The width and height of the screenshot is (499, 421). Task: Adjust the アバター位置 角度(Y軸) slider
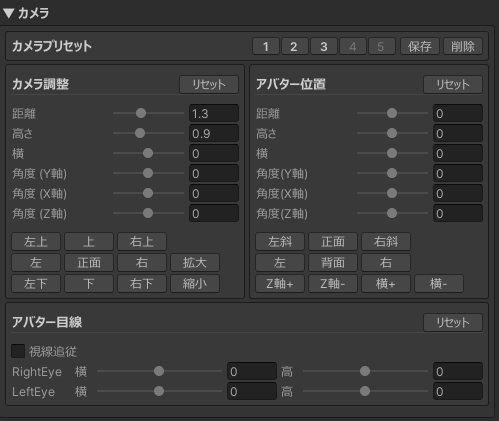(x=392, y=173)
